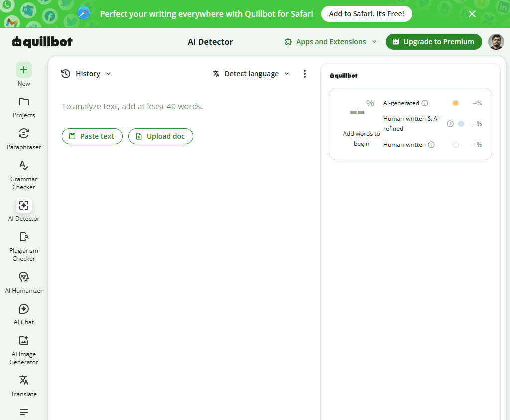Click the text input placeholder area
510x420 pixels.
pyautogui.click(x=132, y=106)
